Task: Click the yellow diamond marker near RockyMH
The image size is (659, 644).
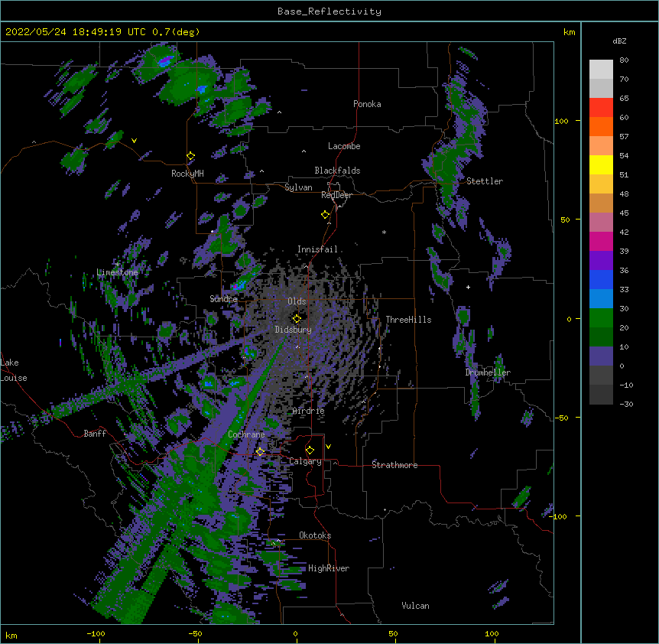Action: 190,156
